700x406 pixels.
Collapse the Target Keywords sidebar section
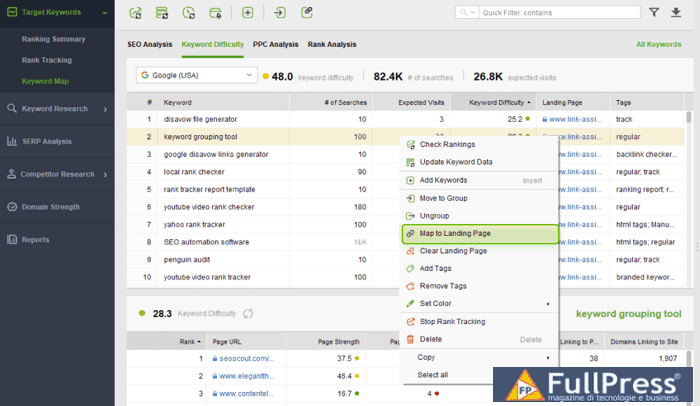click(104, 14)
